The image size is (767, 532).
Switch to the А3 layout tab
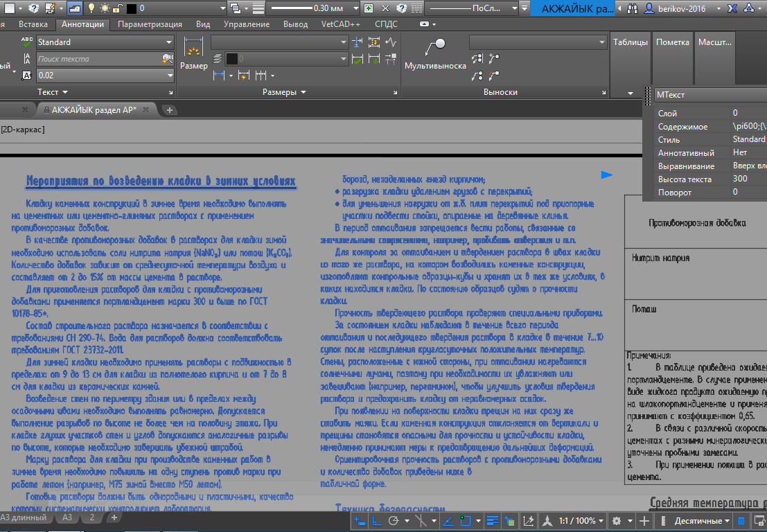tap(67, 517)
